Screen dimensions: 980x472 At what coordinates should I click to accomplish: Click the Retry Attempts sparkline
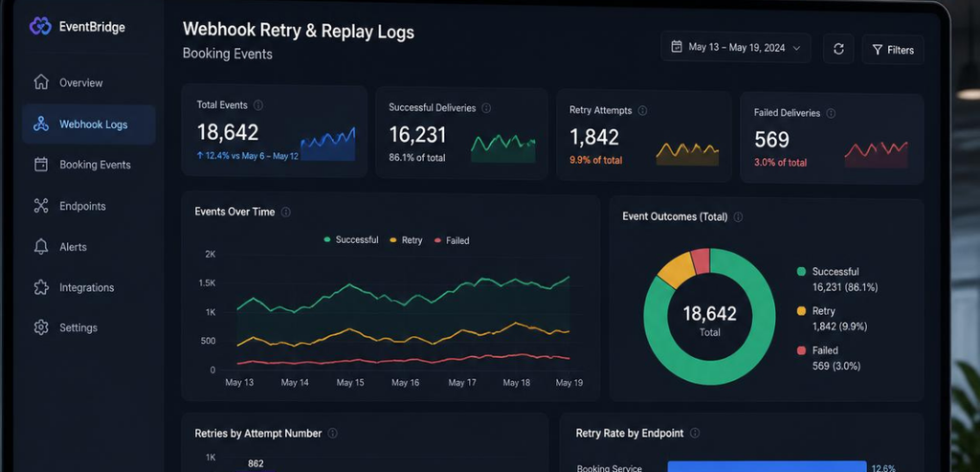pyautogui.click(x=687, y=154)
